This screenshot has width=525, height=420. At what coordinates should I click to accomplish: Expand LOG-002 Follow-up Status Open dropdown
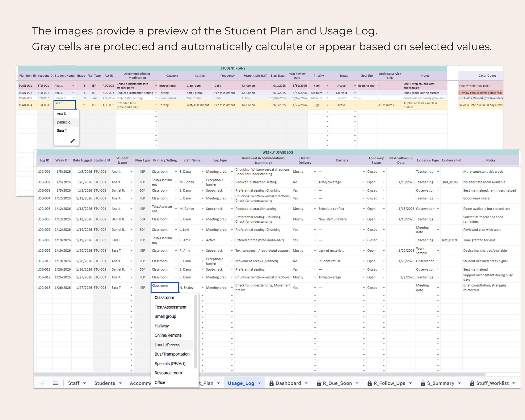coord(384,182)
